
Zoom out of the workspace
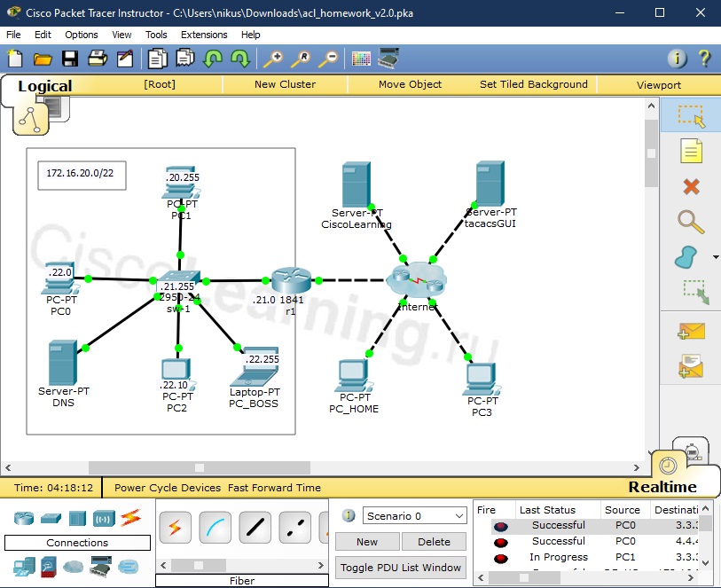click(328, 59)
